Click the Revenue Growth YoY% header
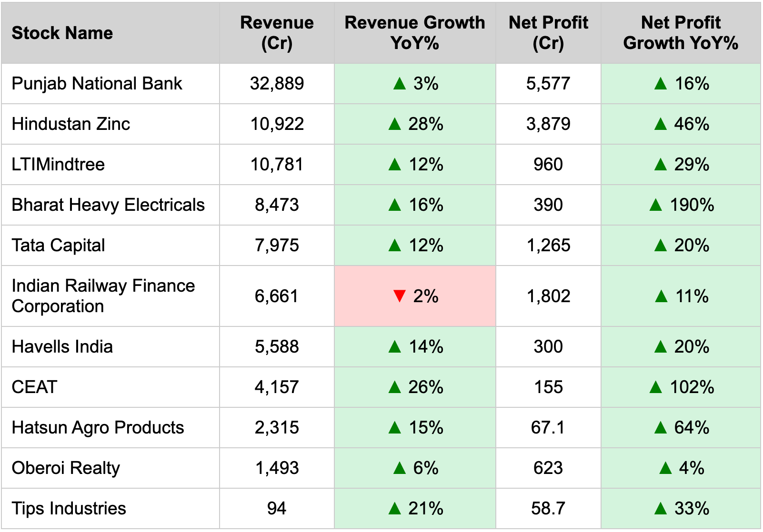 click(x=415, y=33)
